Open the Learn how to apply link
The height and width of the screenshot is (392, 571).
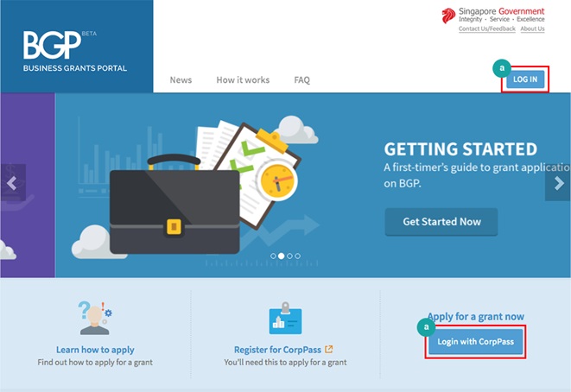click(95, 350)
